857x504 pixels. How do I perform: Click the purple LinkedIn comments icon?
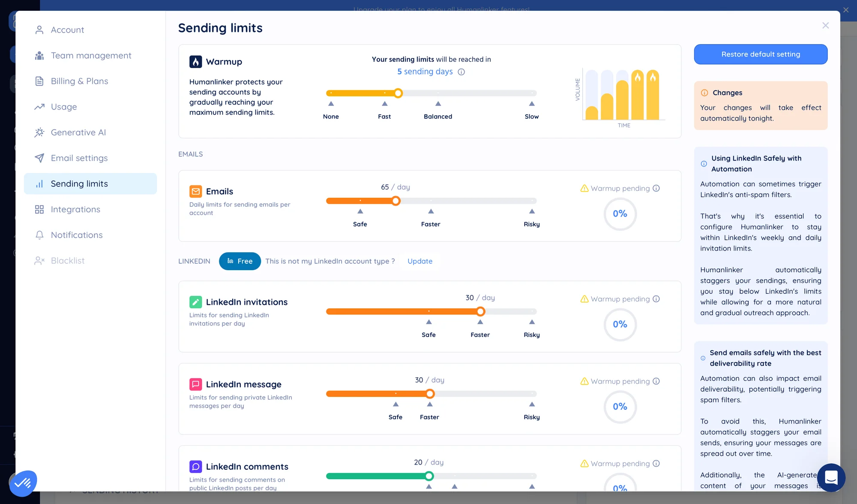pos(196,466)
